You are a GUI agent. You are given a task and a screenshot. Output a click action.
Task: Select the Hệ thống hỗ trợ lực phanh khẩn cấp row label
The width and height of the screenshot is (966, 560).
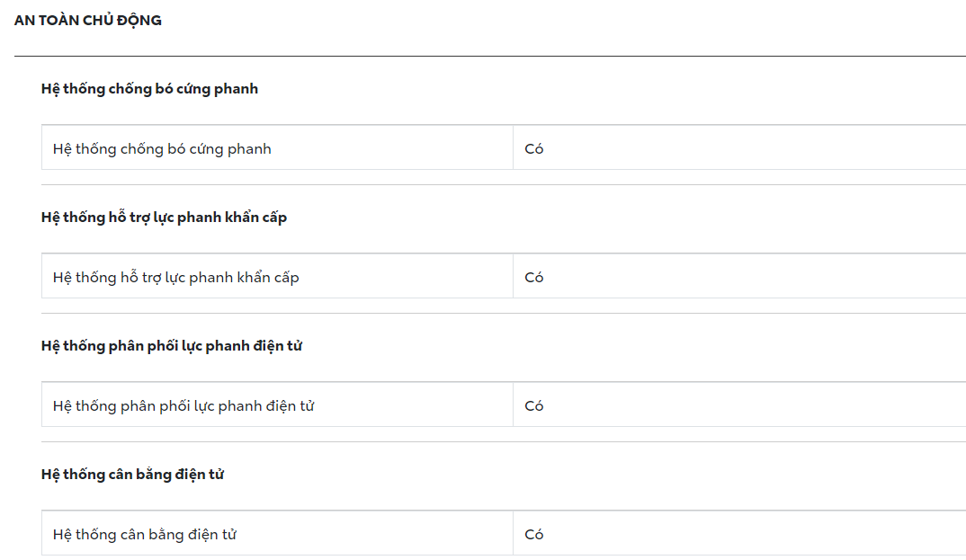(175, 278)
